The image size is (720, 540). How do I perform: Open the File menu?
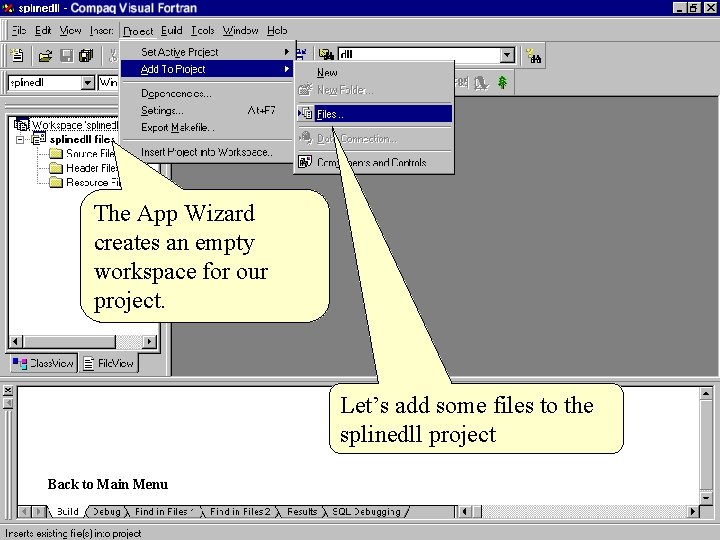(x=19, y=30)
